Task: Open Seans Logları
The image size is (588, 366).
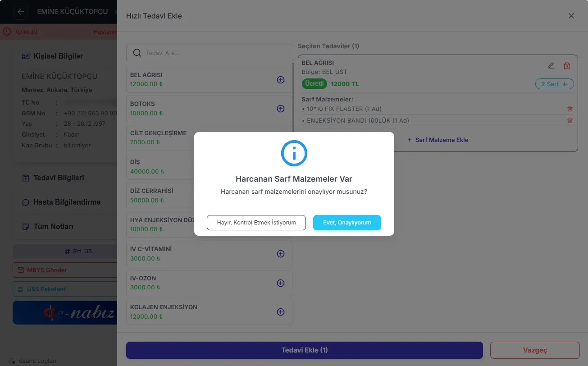Action: click(32, 361)
